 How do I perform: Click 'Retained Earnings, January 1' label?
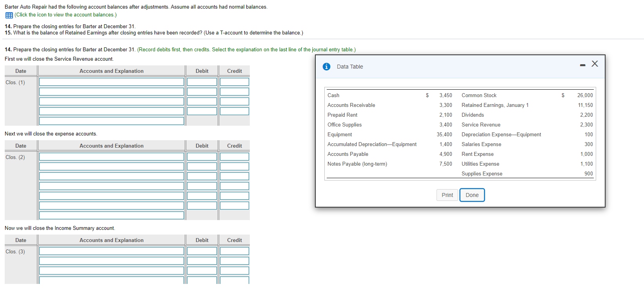pos(495,105)
